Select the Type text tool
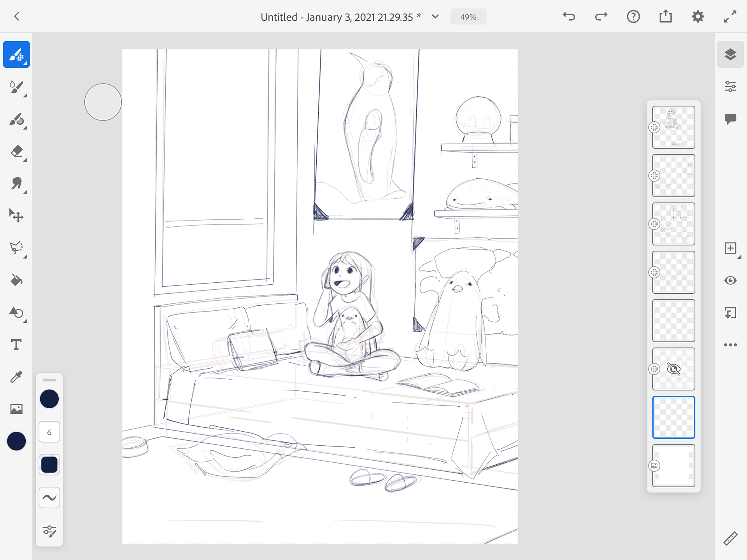Screen dimensions: 747x560 16,345
